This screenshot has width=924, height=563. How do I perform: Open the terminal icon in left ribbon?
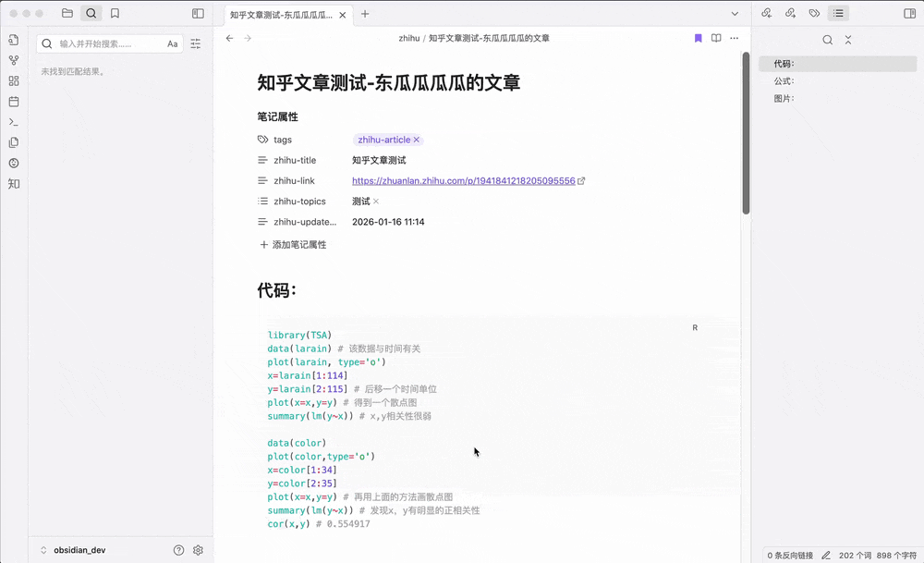pyautogui.click(x=13, y=122)
